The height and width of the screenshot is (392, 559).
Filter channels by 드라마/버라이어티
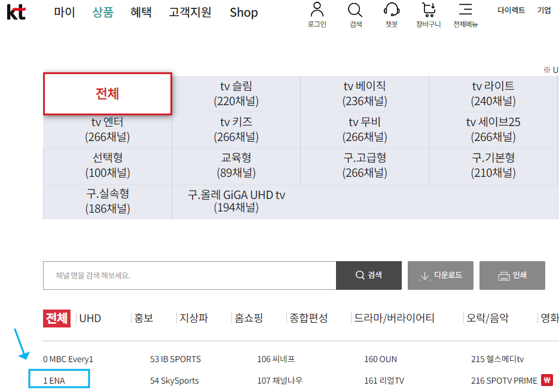[x=395, y=318]
